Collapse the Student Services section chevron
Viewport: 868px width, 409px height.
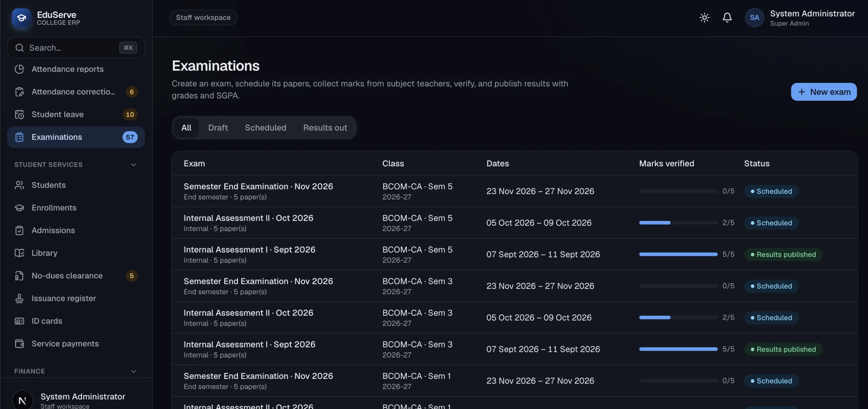click(x=133, y=165)
